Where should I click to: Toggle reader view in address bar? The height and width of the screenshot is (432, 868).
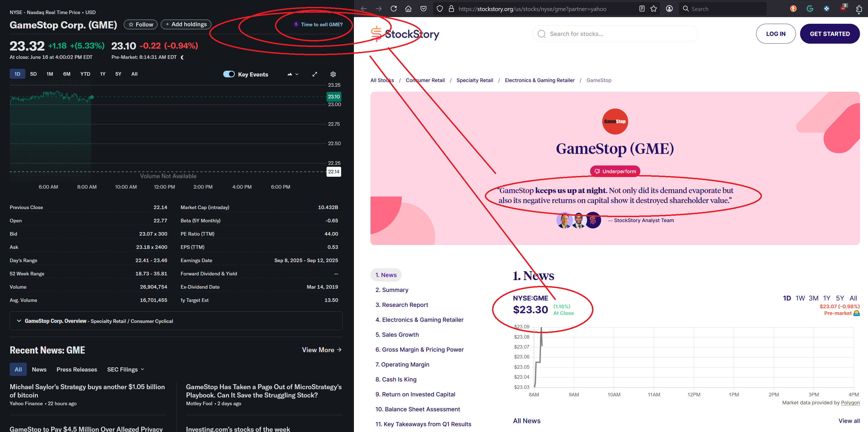pyautogui.click(x=642, y=9)
